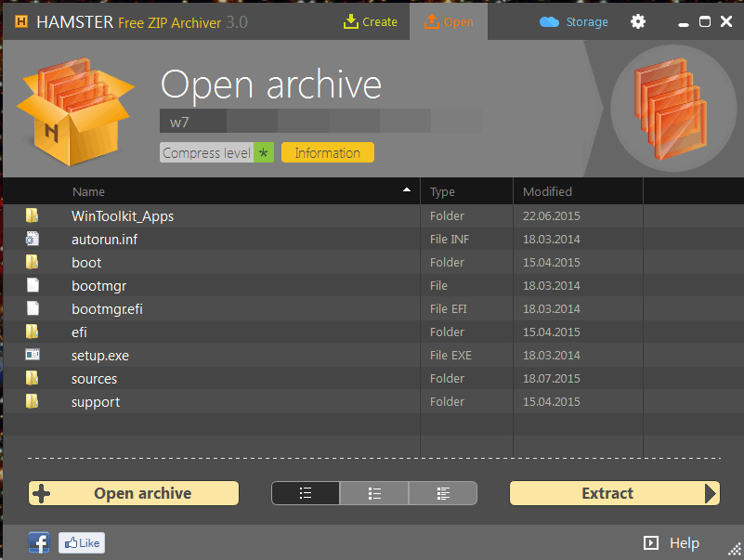Select the support folder name
Image resolution: width=744 pixels, height=560 pixels.
pos(96,402)
